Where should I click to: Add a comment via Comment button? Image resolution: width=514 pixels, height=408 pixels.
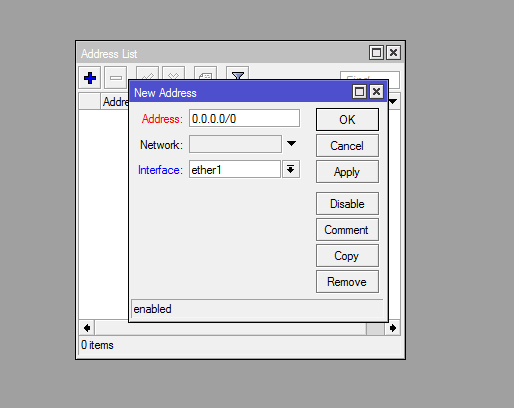point(347,230)
